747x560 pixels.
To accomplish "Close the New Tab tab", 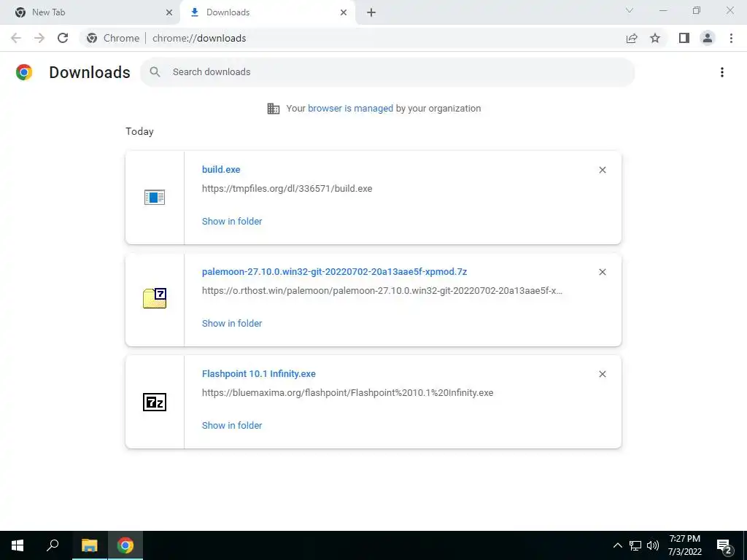I will (x=169, y=12).
